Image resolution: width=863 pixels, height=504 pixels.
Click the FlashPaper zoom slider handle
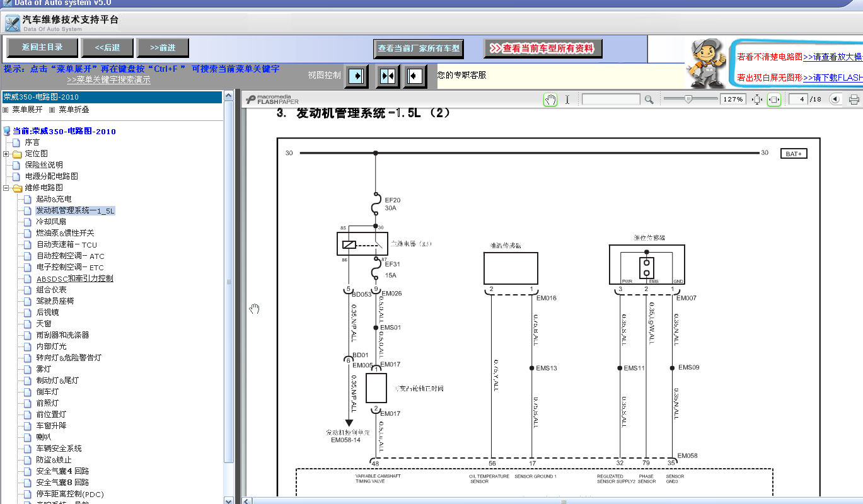click(x=688, y=99)
